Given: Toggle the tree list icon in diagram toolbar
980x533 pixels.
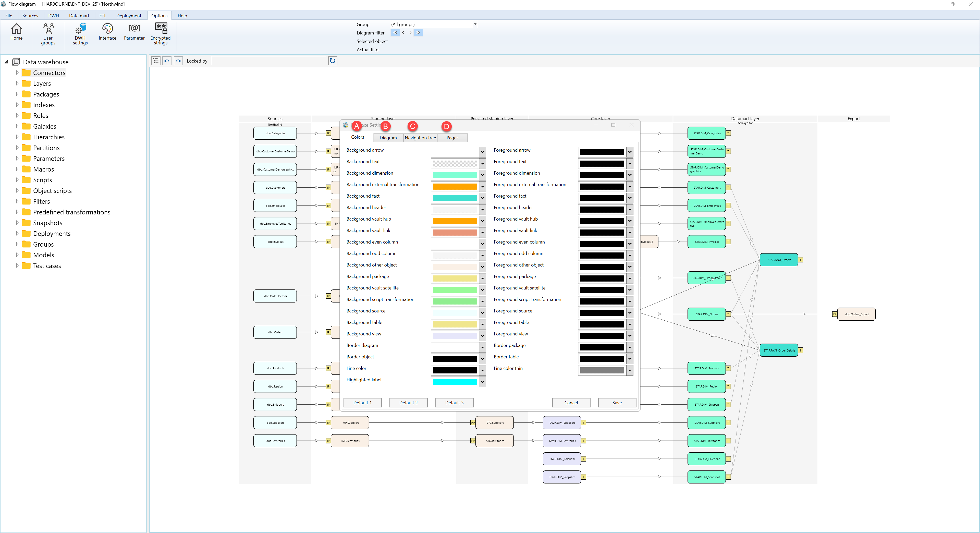Looking at the screenshot, I should click(x=156, y=61).
